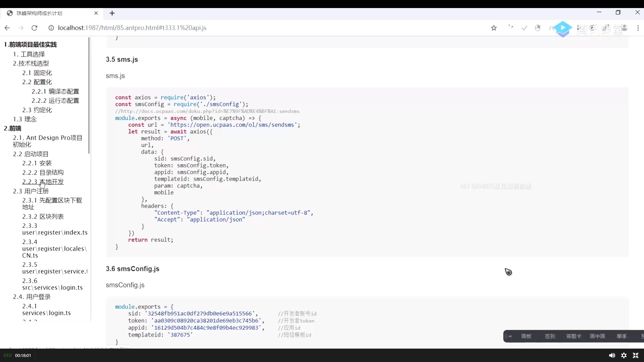Click the browser back arrow
This screenshot has width=644, height=362.
tap(7, 28)
